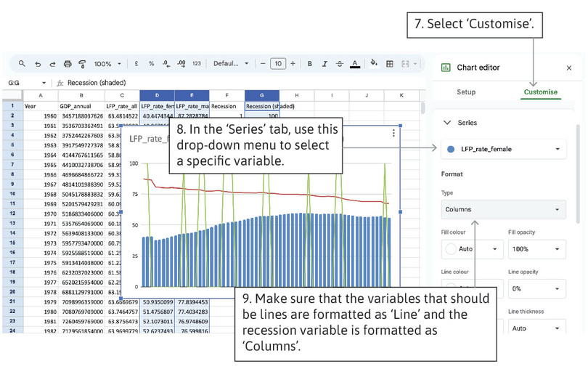
Task: Click the blue column bars in the chart
Action: (266, 251)
